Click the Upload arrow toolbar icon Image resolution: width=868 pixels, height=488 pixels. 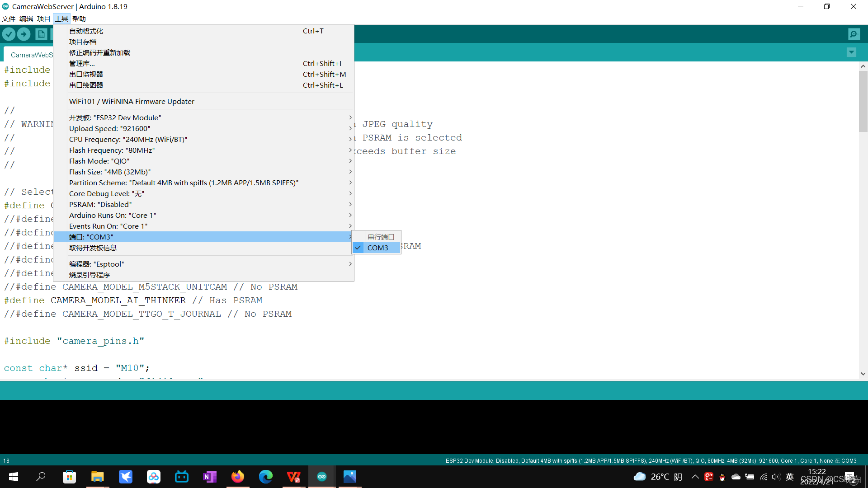click(24, 34)
